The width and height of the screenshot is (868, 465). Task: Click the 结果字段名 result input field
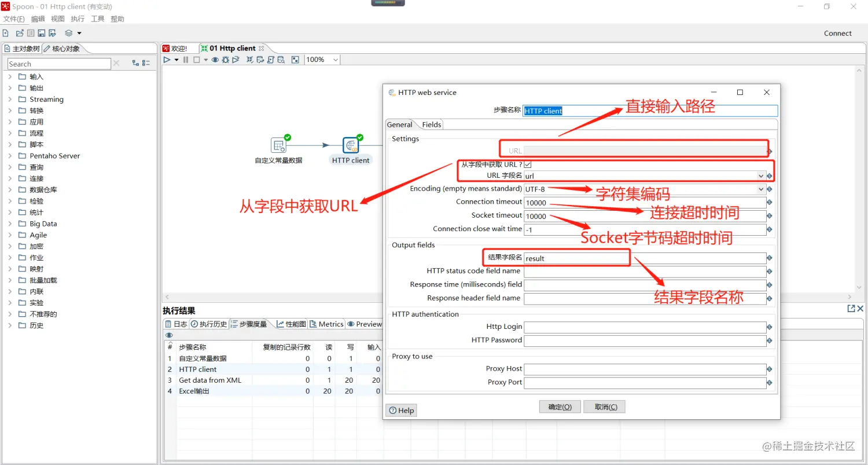(x=645, y=258)
